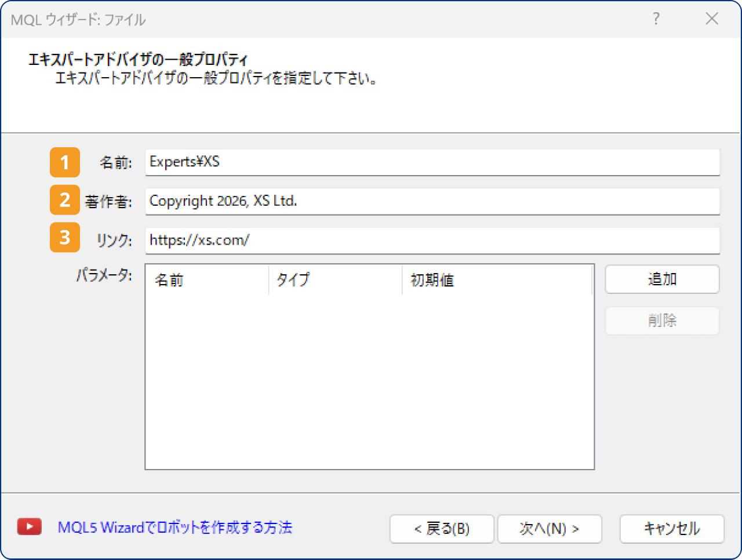The image size is (742, 560).
Task: Click the 追加 button to add a parameter
Action: pos(662,279)
